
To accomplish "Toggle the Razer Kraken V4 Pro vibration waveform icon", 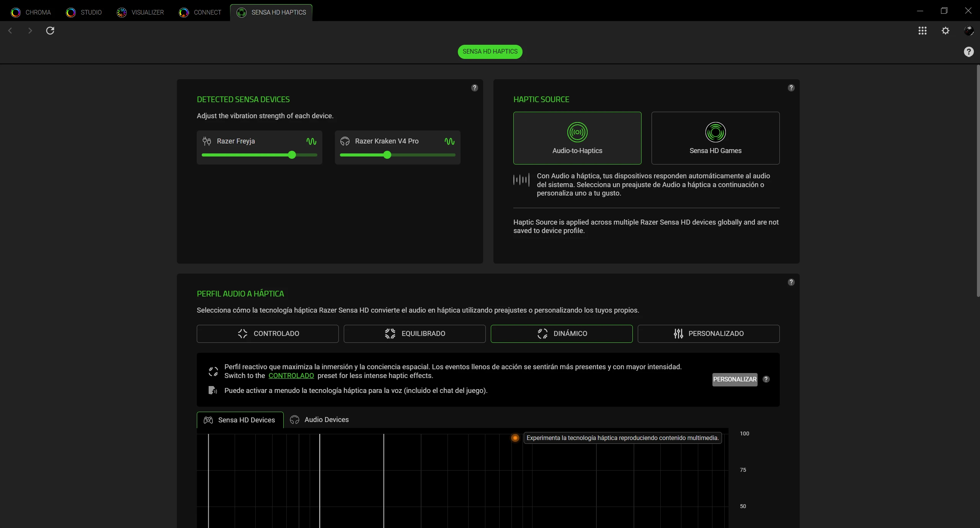I will [x=449, y=141].
